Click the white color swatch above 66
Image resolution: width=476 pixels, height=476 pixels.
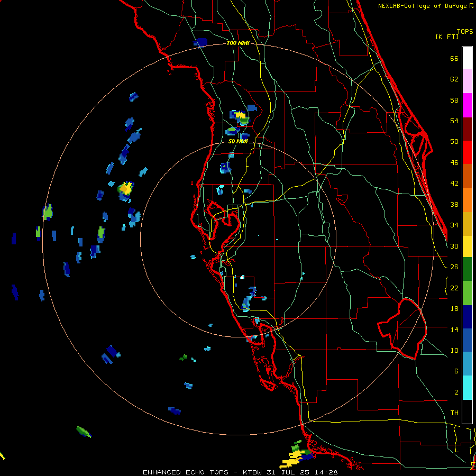[x=467, y=58]
